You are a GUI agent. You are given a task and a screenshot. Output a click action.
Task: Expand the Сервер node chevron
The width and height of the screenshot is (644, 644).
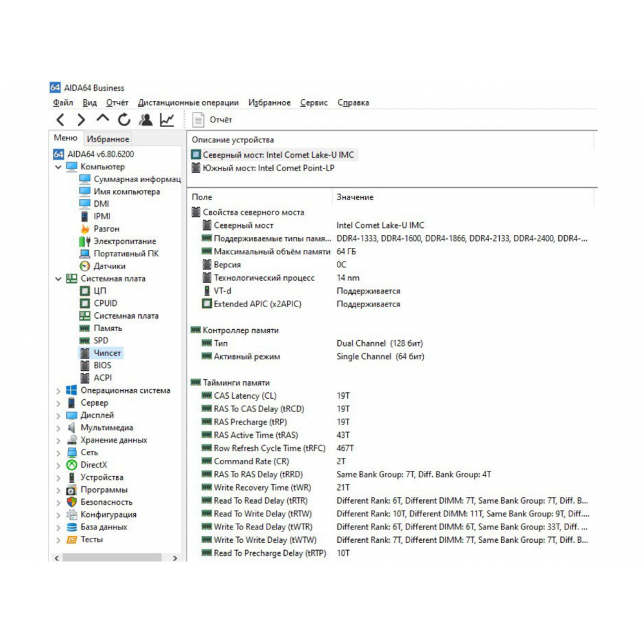tap(59, 403)
